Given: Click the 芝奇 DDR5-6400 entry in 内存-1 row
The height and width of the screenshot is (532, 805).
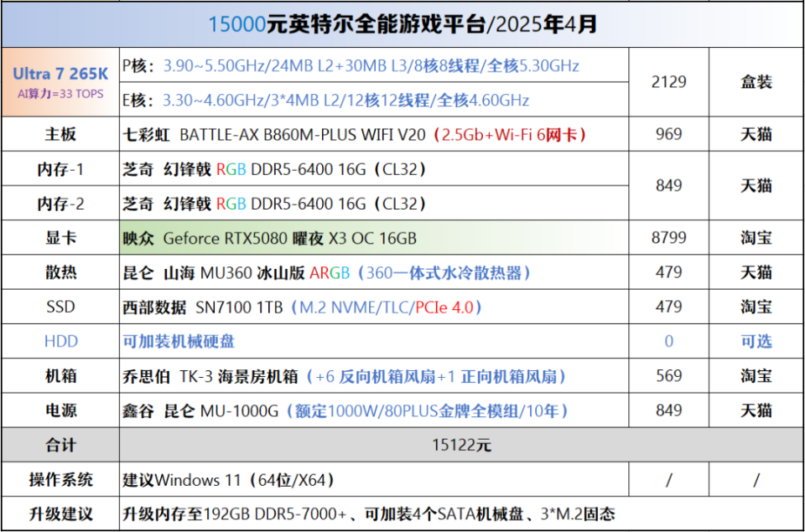Looking at the screenshot, I should tap(274, 169).
